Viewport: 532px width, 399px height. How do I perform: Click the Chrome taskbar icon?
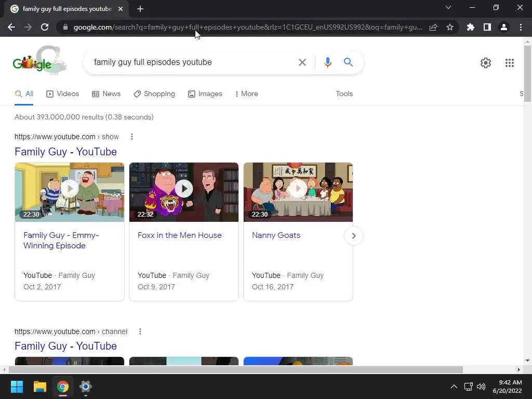(x=62, y=387)
